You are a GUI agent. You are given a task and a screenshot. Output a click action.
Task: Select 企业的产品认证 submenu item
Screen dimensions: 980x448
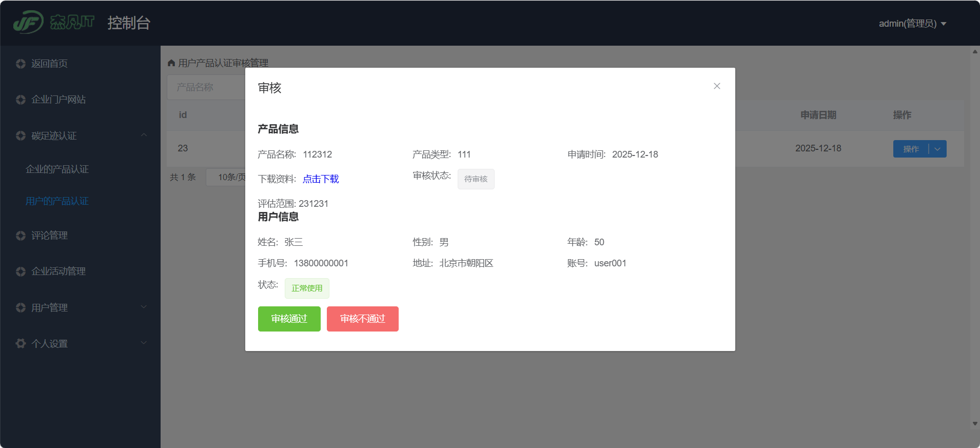[x=57, y=169]
